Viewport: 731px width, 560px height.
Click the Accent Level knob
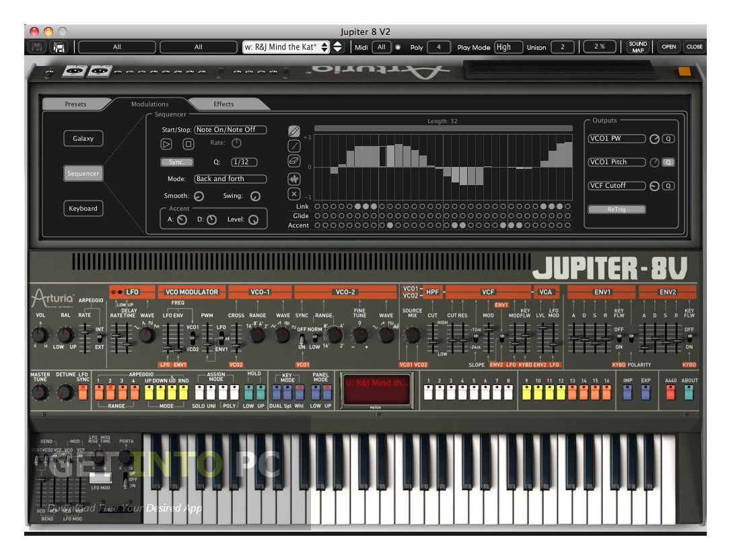click(253, 219)
